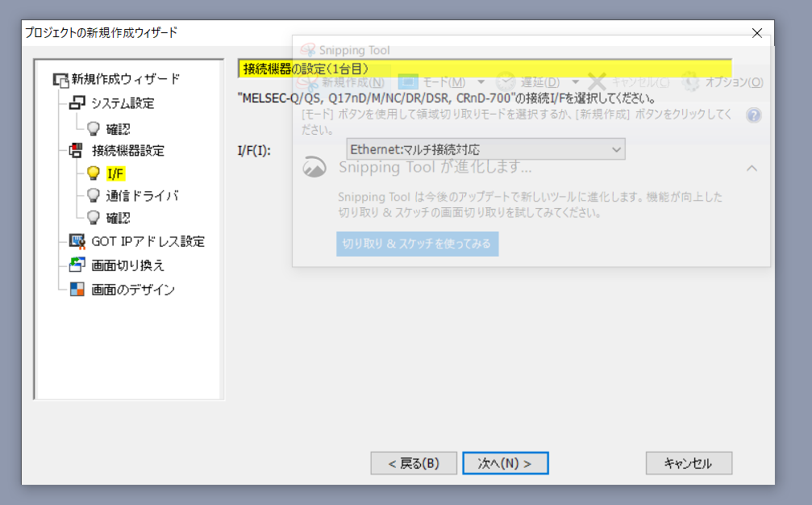Select the GOT IPアドレス設定 tree item
Image resolution: width=812 pixels, height=505 pixels.
tap(148, 241)
